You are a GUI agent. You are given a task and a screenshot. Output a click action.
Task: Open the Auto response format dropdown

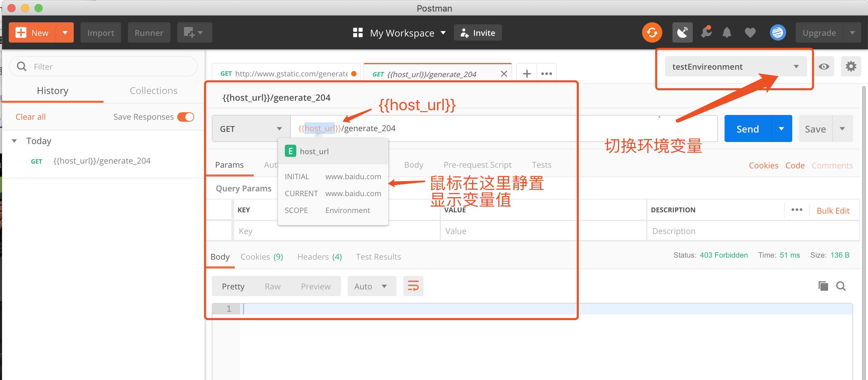tap(372, 286)
